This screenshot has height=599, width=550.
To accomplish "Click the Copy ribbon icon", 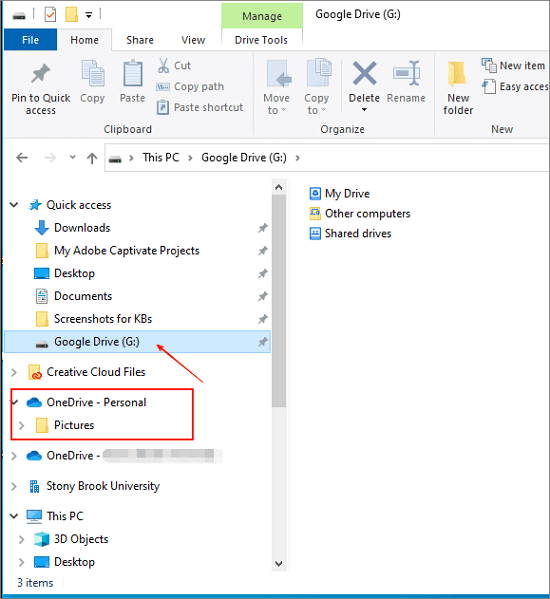I will pos(92,73).
